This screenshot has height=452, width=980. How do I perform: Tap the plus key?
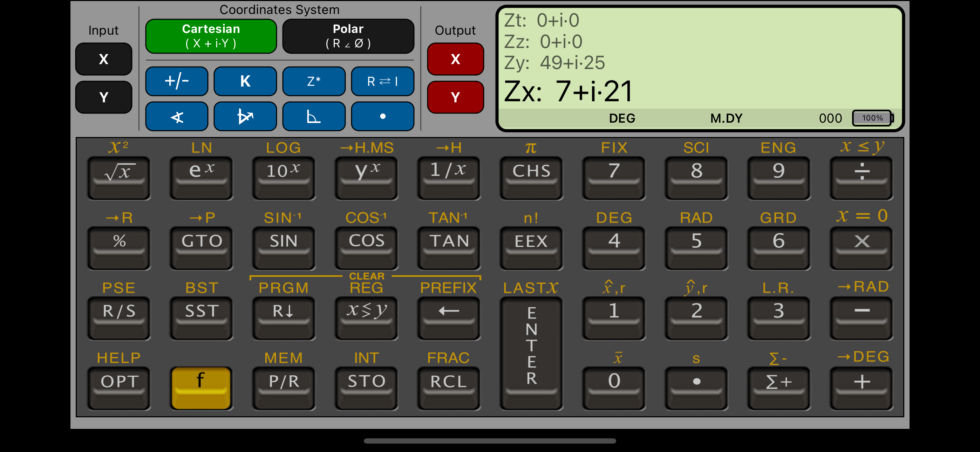click(x=862, y=389)
